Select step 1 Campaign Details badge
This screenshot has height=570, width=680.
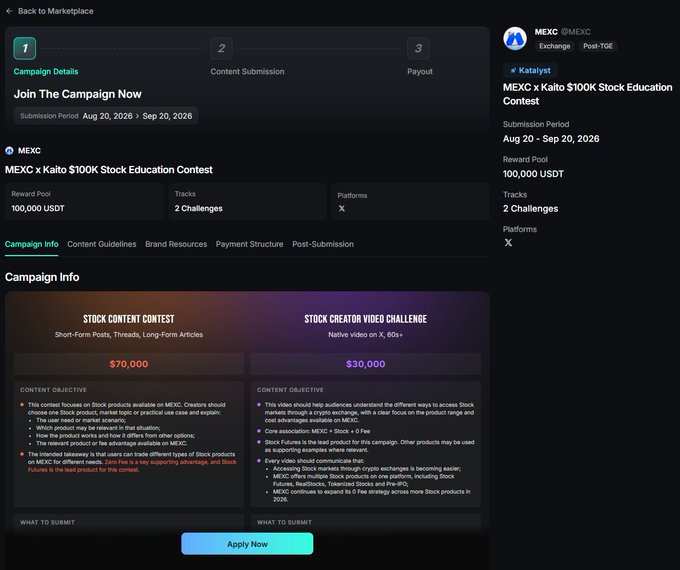pyautogui.click(x=25, y=48)
